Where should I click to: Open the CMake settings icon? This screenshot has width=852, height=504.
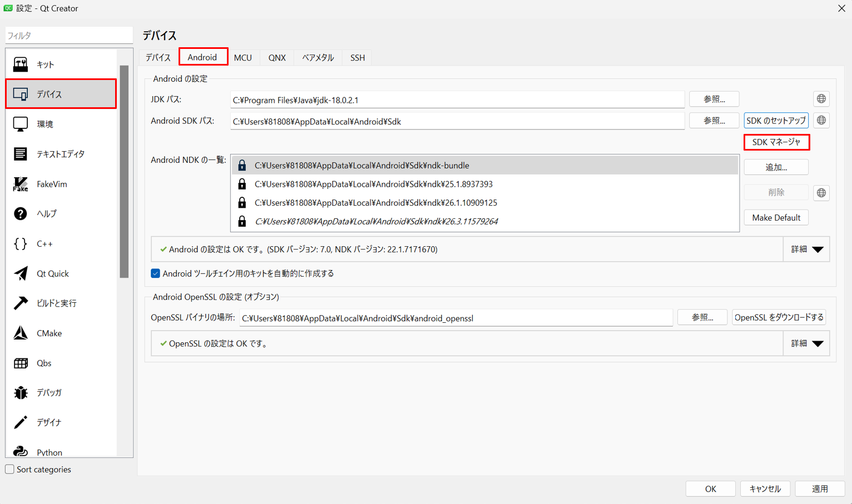[x=21, y=333]
